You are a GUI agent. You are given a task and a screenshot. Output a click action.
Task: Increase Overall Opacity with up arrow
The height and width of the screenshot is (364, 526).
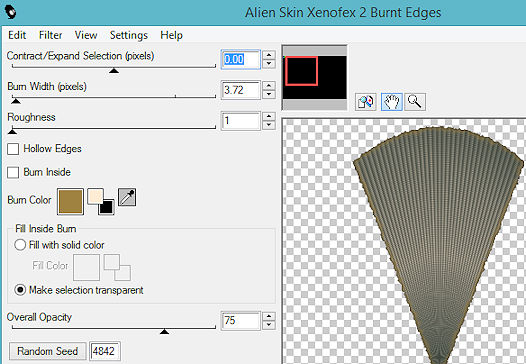tap(268, 316)
